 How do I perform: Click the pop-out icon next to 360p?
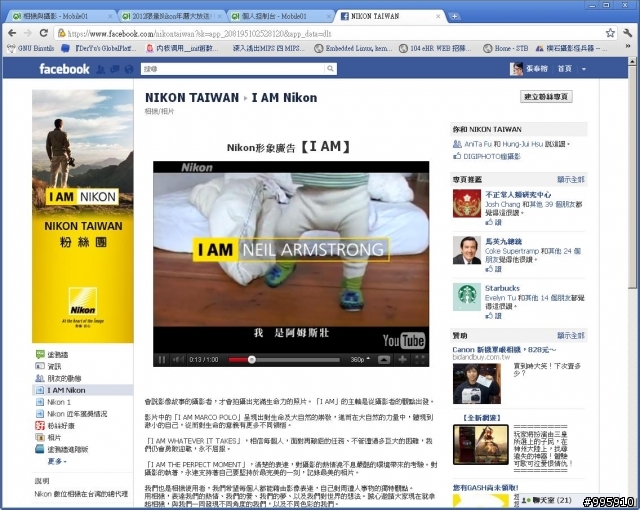tap(384, 359)
